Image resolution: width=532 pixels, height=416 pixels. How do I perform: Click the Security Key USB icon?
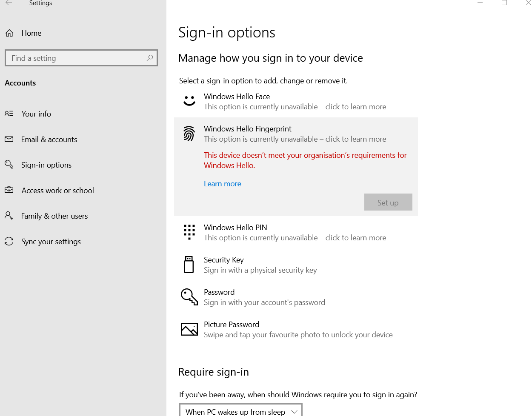click(x=189, y=265)
